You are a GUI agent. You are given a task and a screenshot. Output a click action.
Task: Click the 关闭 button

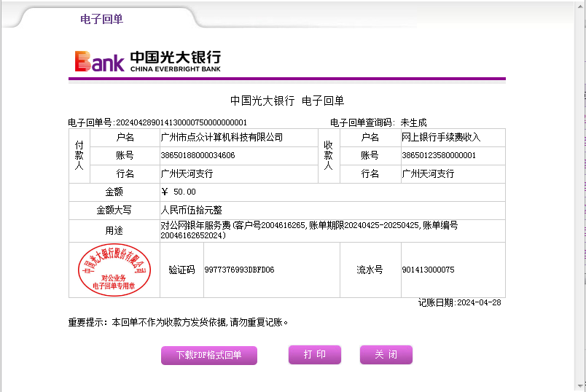(x=386, y=355)
